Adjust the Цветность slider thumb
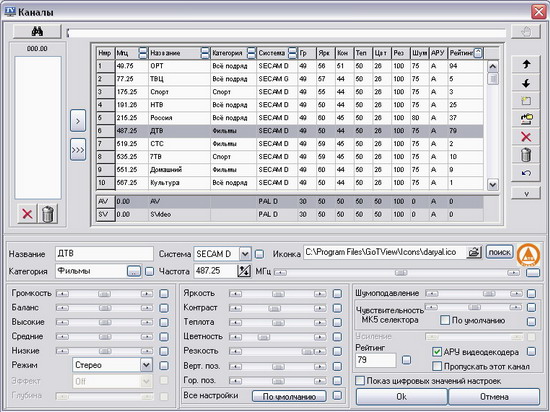This screenshot has height=412, width=550. coord(263,337)
